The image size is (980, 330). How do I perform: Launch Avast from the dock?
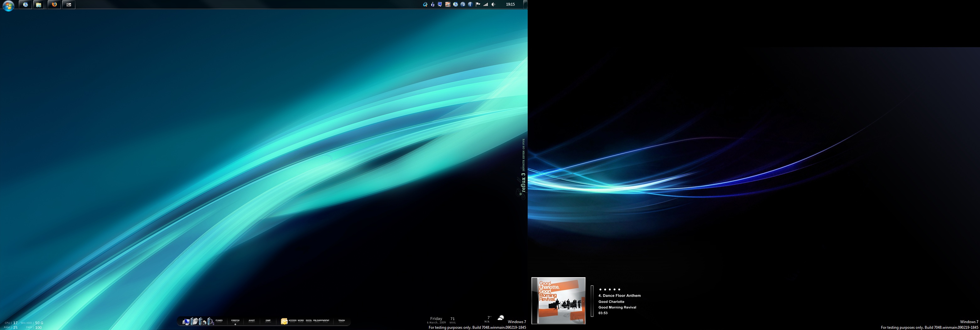[252, 321]
